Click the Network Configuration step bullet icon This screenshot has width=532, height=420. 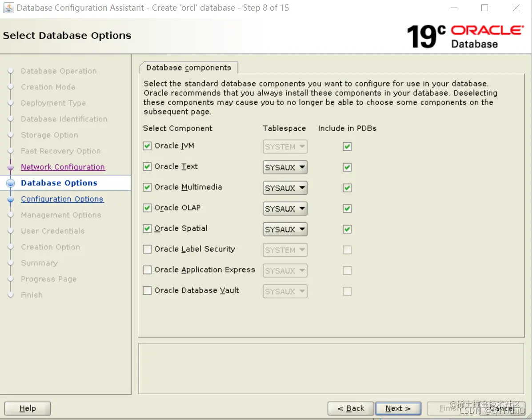(x=11, y=167)
